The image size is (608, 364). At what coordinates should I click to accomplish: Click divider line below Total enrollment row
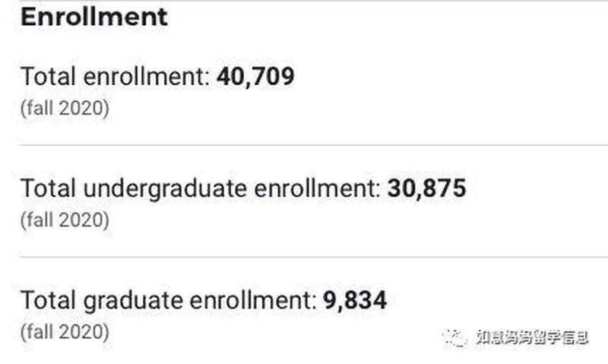point(314,145)
